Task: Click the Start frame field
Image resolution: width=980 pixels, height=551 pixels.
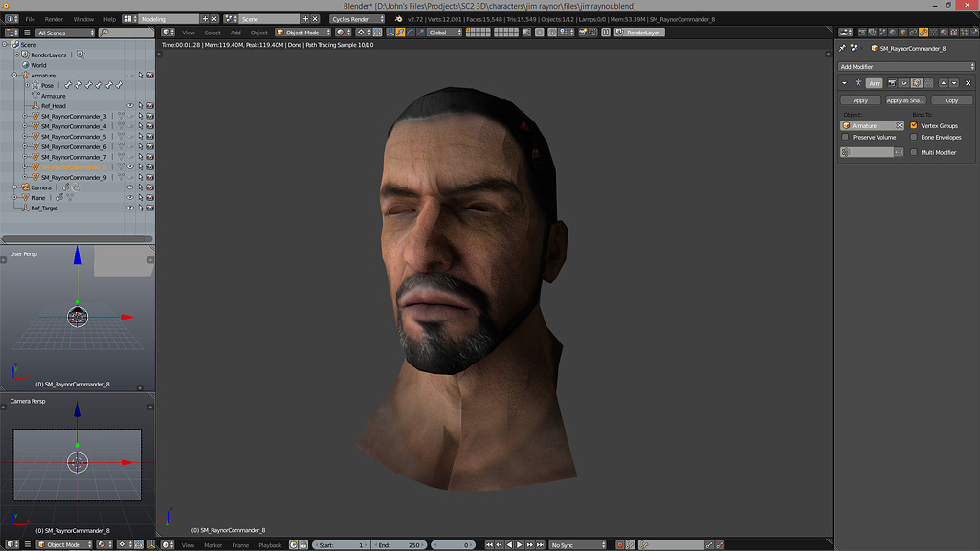Action: 342,544
